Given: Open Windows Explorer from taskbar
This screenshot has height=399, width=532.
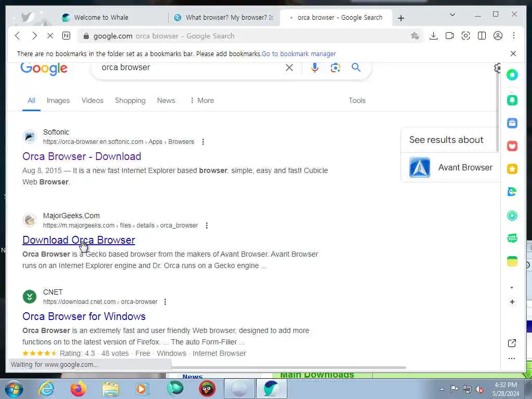Looking at the screenshot, I should [111, 389].
